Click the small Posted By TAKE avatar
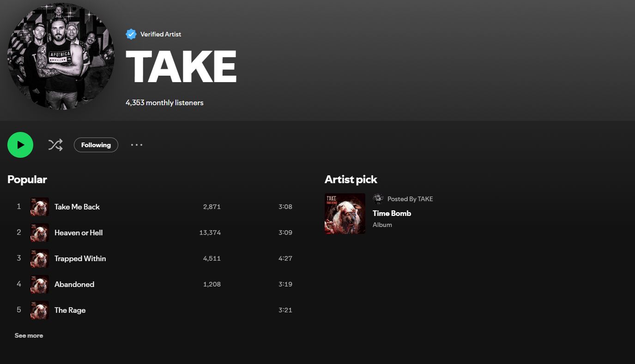The image size is (635, 364). pyautogui.click(x=378, y=199)
